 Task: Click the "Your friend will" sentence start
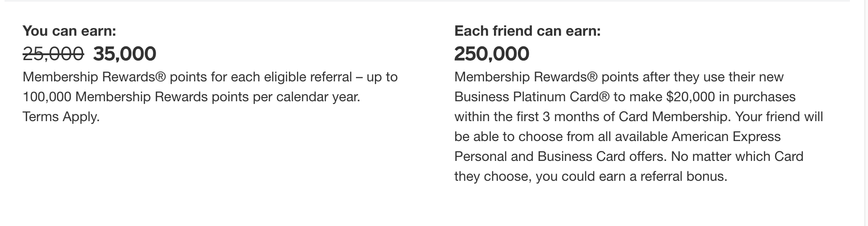point(779,117)
